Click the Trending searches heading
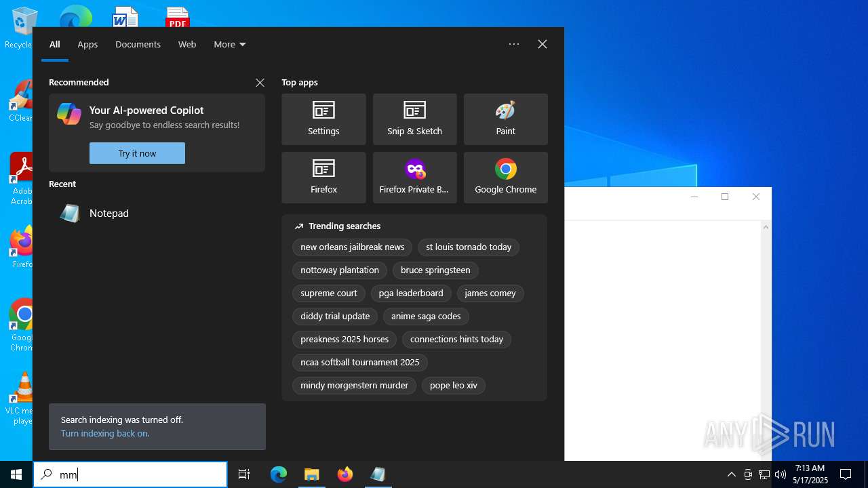This screenshot has height=488, width=868. pyautogui.click(x=344, y=226)
